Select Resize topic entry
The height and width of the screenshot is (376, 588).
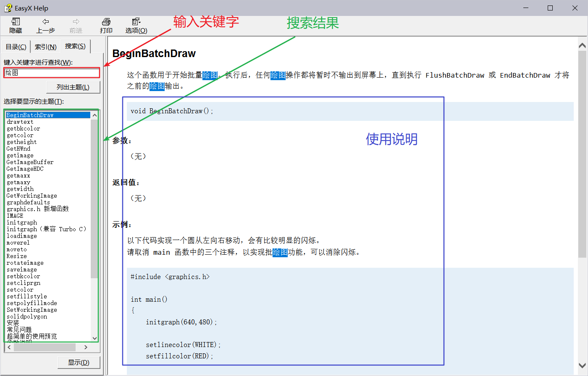pos(16,256)
